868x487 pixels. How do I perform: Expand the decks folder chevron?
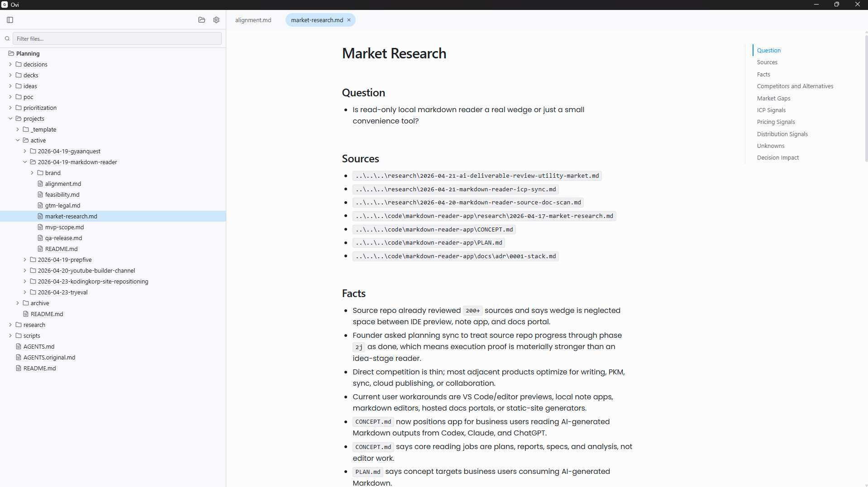click(10, 76)
